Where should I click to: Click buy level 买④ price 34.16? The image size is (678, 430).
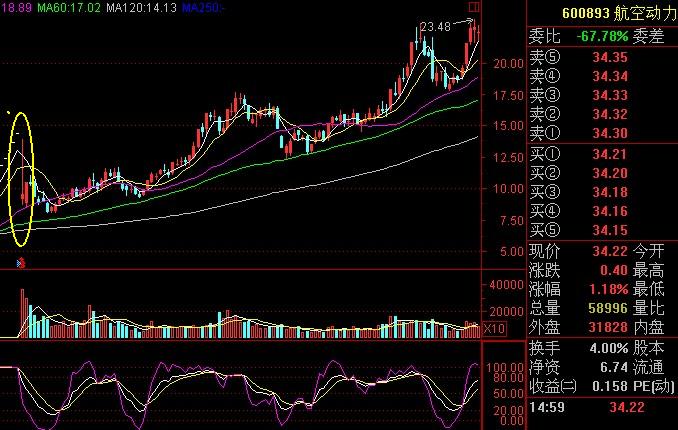[610, 211]
